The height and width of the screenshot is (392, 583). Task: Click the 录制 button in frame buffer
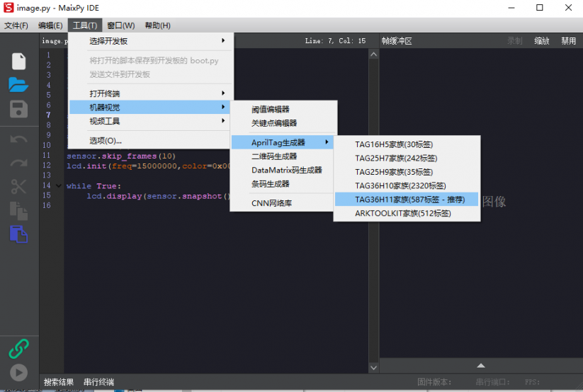coord(515,41)
